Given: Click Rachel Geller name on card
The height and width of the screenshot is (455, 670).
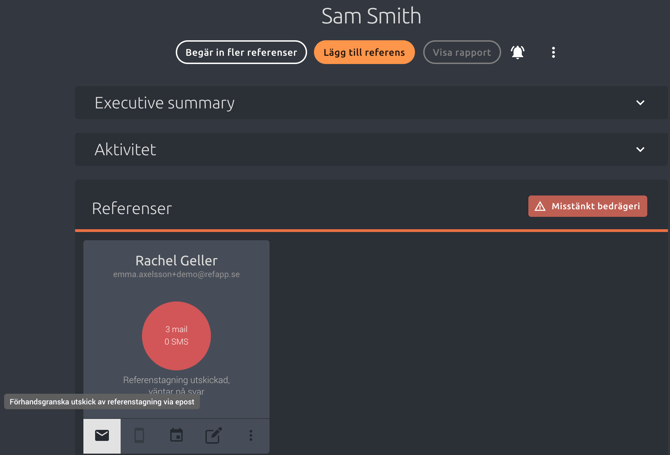Looking at the screenshot, I should (x=176, y=261).
